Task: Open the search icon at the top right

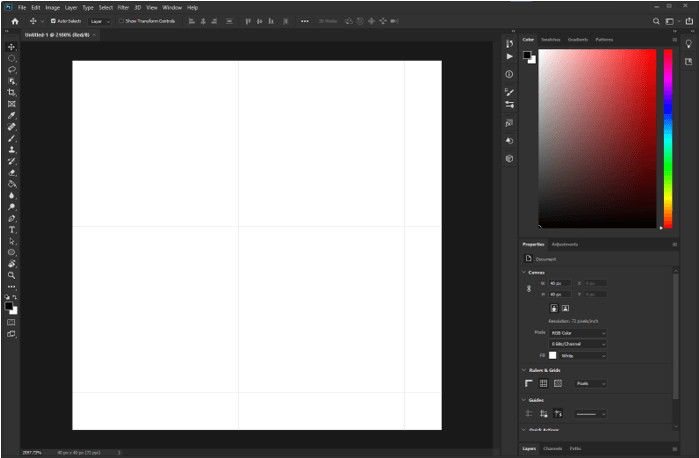Action: (x=657, y=20)
